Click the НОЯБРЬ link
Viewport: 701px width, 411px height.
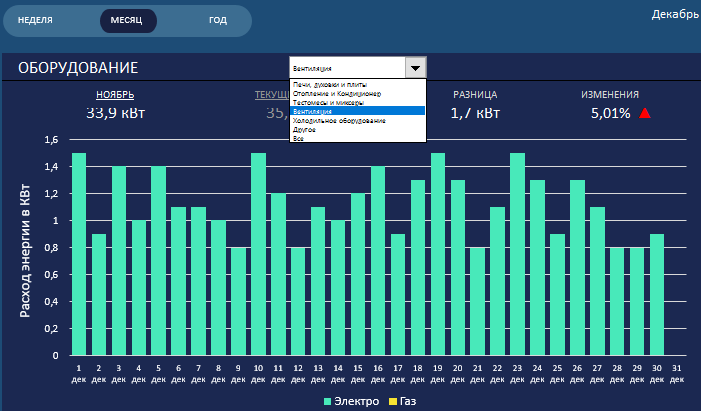[x=115, y=94]
